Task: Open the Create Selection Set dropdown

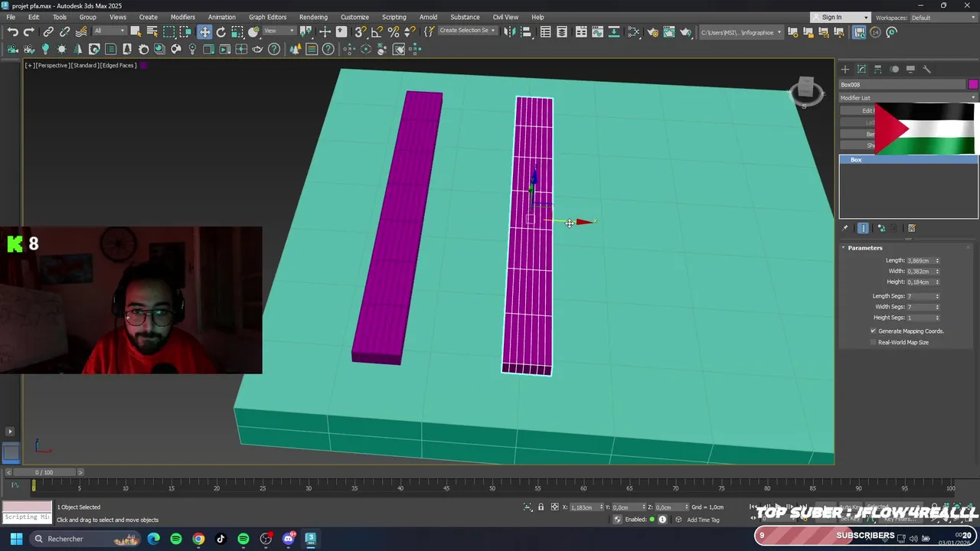Action: (466, 31)
